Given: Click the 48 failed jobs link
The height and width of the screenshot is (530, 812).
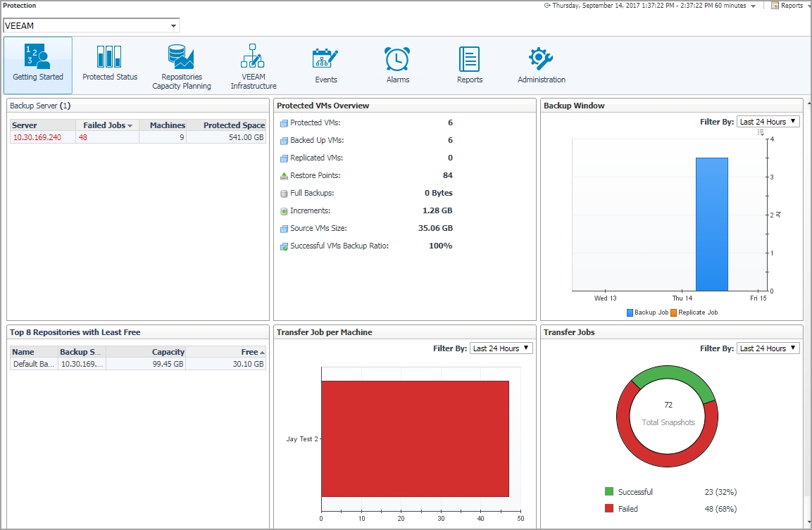Looking at the screenshot, I should 83,137.
